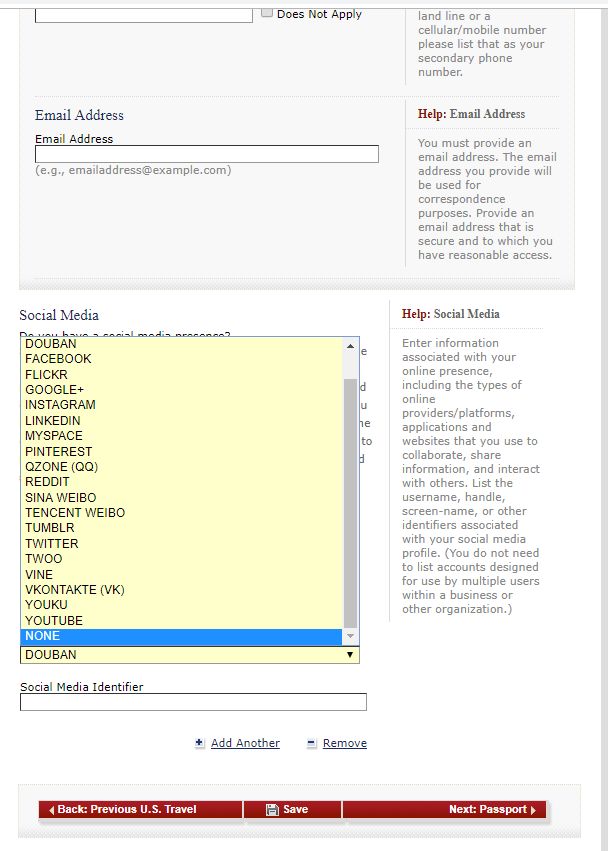Viewport: 608px width, 851px height.
Task: Go back to Previous U.S. Travel
Action: pos(141,809)
